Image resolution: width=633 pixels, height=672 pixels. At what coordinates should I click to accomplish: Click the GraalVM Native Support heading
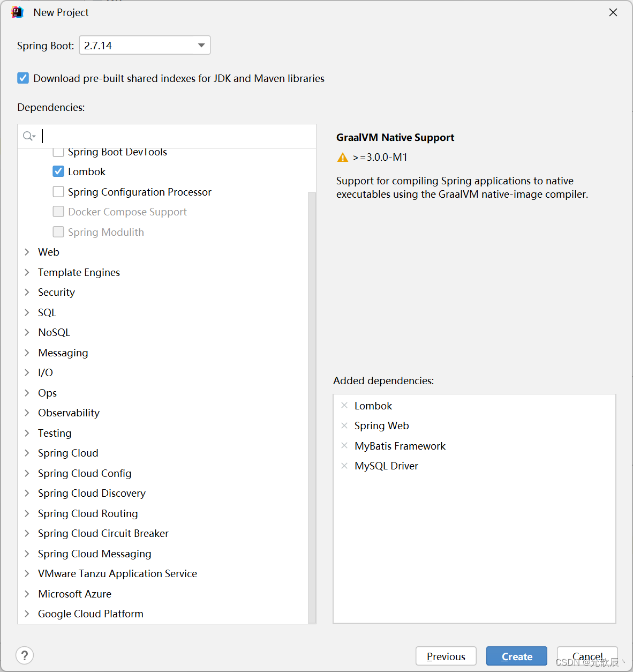pyautogui.click(x=395, y=137)
